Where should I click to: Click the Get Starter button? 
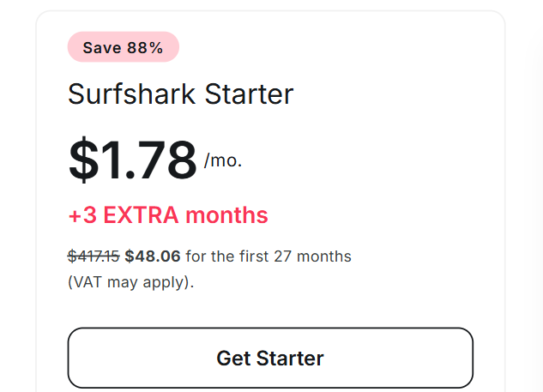coord(270,358)
